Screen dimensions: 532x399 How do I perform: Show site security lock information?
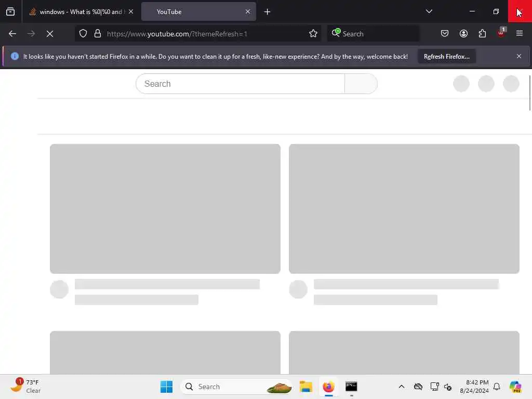[x=98, y=34]
